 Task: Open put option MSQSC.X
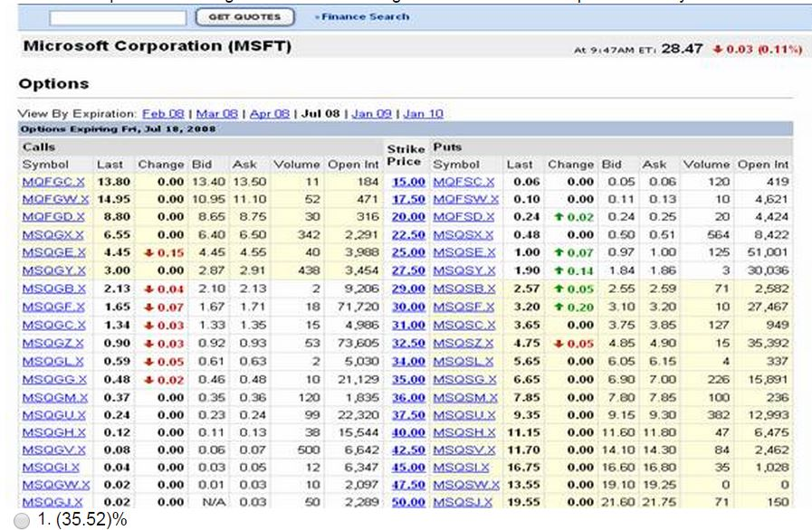tap(464, 325)
